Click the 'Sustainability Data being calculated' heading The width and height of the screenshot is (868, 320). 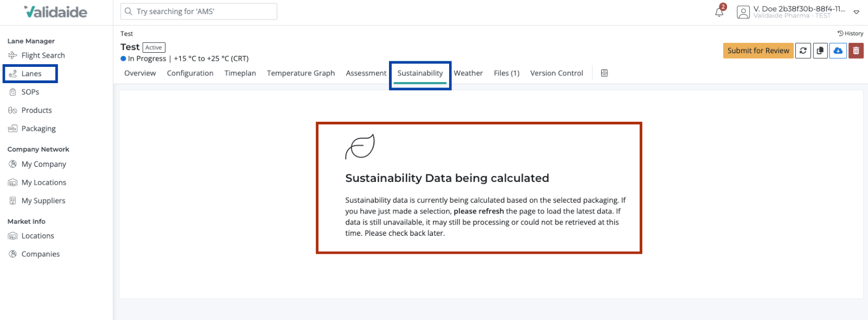pos(447,178)
